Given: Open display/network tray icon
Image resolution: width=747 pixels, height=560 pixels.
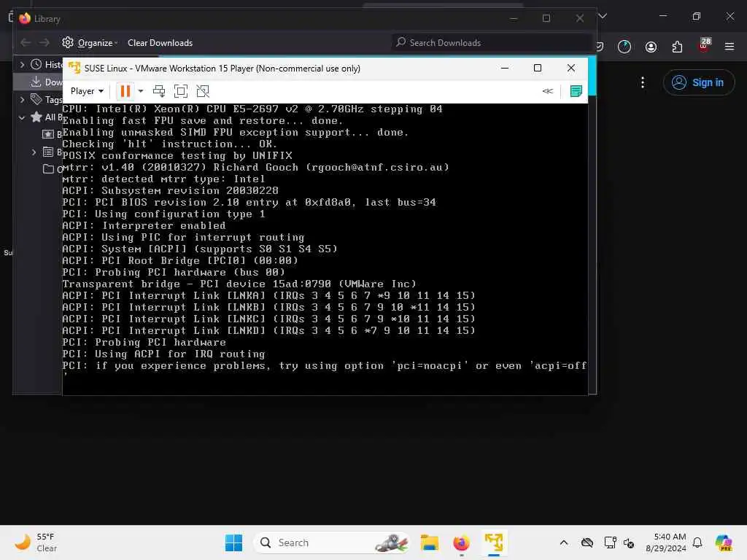Looking at the screenshot, I should (610, 542).
